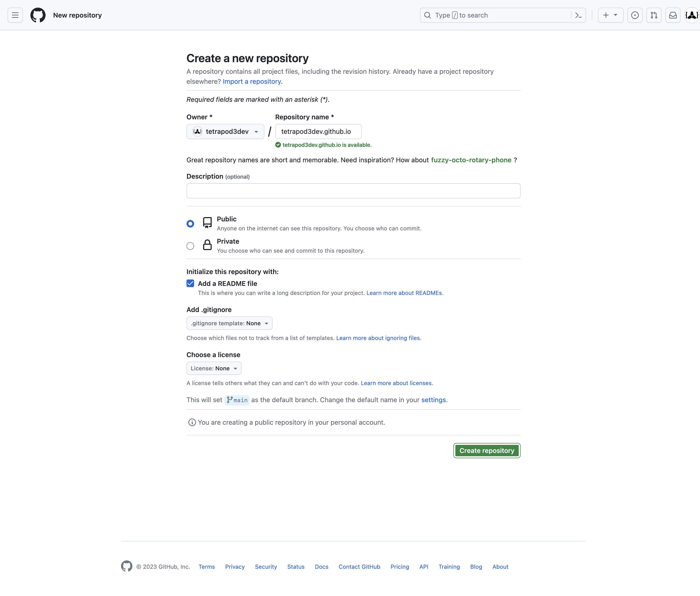Open the hamburger navigation menu
Viewport: 700px width, 596px height.
15,15
